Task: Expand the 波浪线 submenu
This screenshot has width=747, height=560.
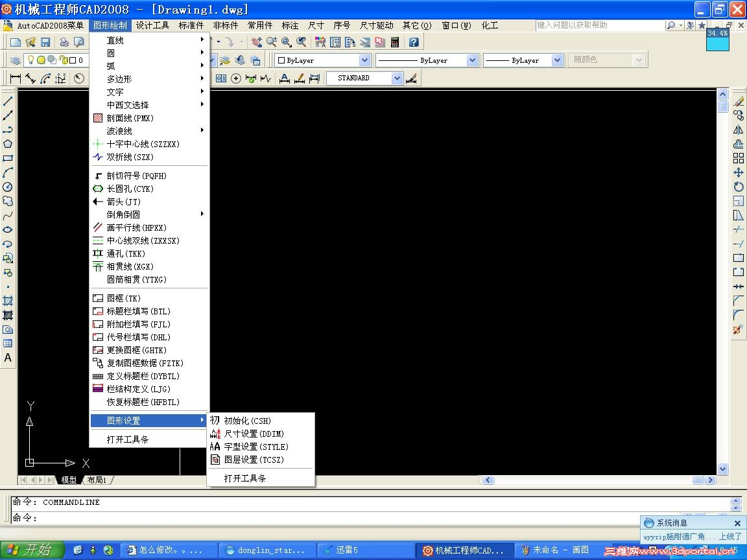Action: 150,131
